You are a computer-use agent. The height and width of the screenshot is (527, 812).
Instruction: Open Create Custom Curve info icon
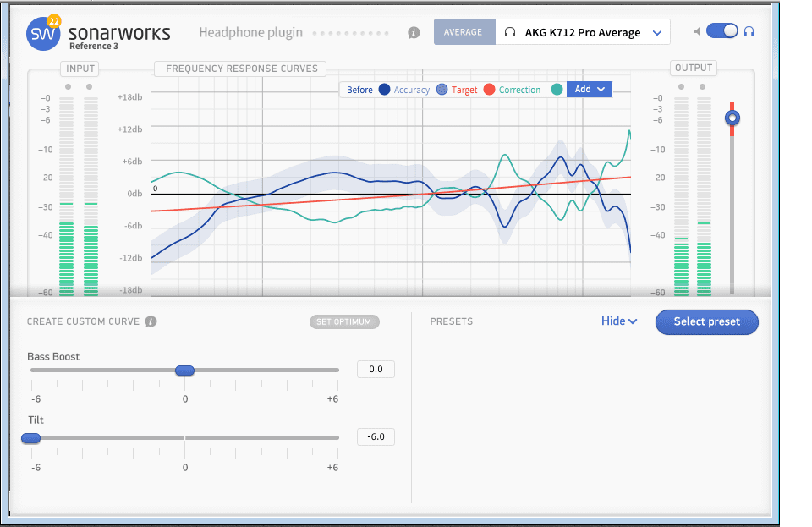click(x=151, y=321)
